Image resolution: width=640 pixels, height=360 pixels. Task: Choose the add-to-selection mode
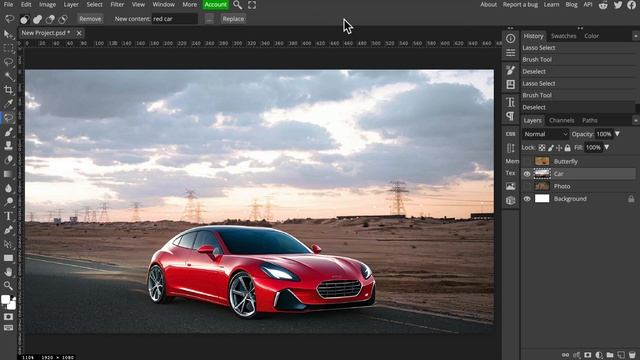pyautogui.click(x=38, y=19)
